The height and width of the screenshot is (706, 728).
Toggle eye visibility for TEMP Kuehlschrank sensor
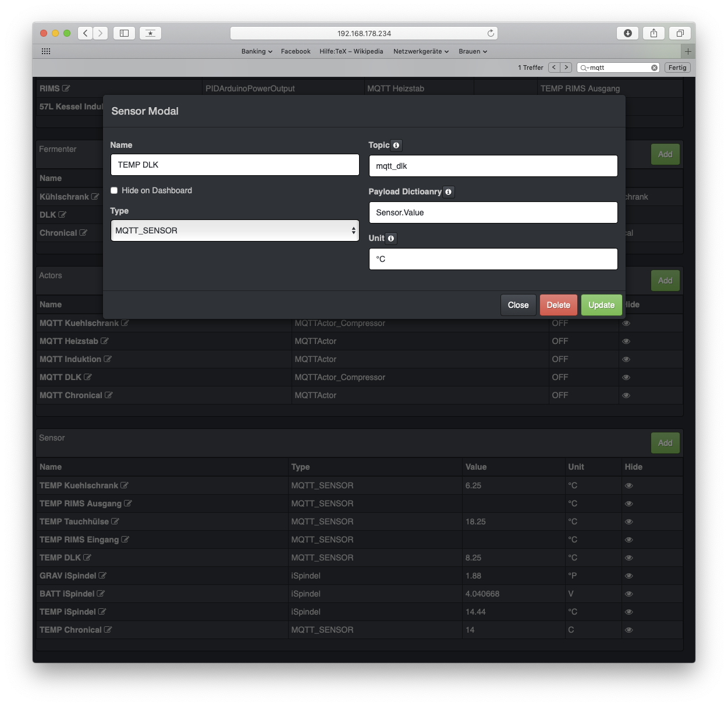click(628, 485)
